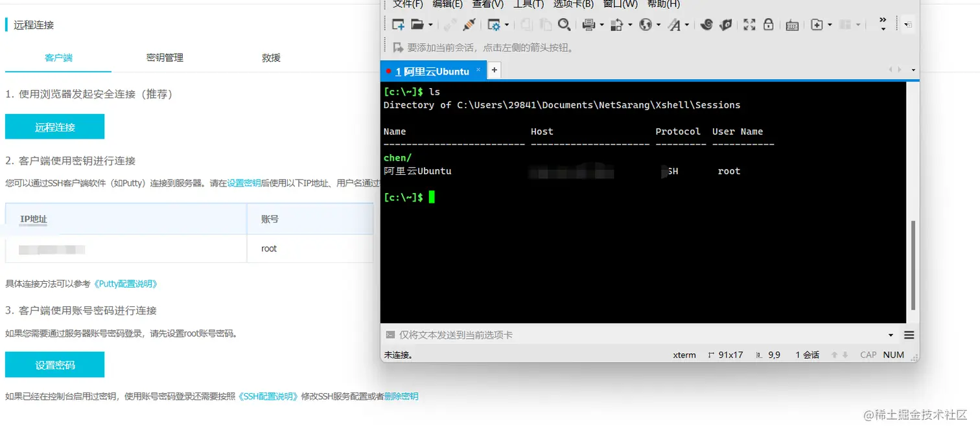Image resolution: width=980 pixels, height=434 pixels.
Task: Click the globe encoding icon
Action: [x=646, y=25]
